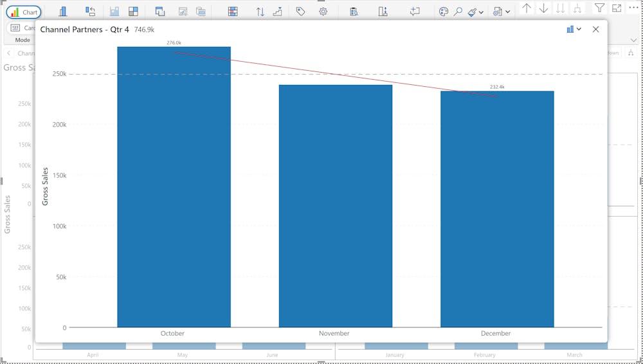
Task: Click the 250k y-axis label in popup
Action: [x=59, y=74]
